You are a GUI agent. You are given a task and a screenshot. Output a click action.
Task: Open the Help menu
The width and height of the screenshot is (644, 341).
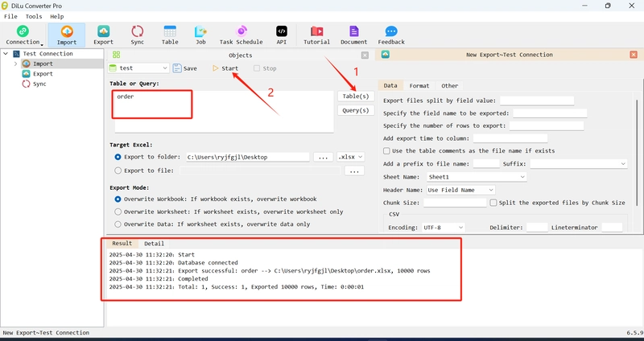pyautogui.click(x=56, y=16)
